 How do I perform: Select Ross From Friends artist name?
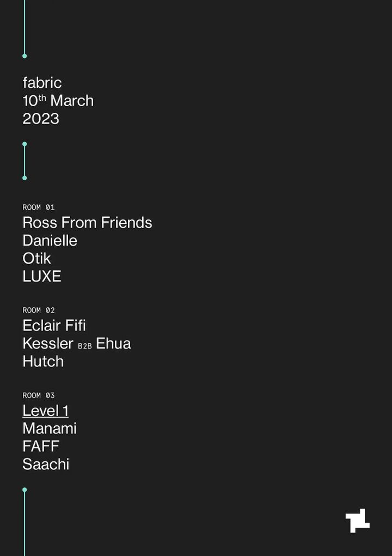pyautogui.click(x=87, y=223)
